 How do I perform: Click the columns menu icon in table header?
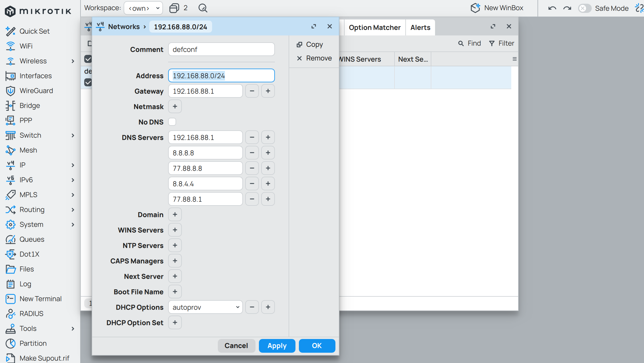pyautogui.click(x=514, y=59)
